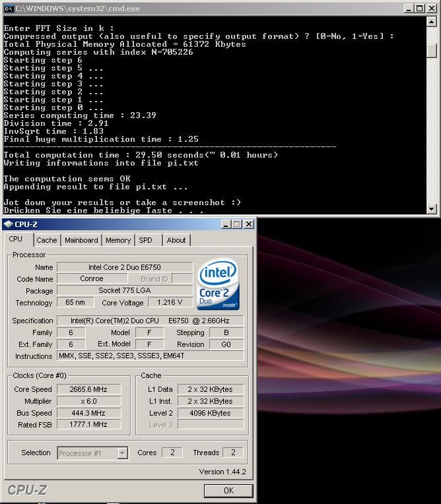
Task: Open the Mainboard tab
Action: (81, 240)
